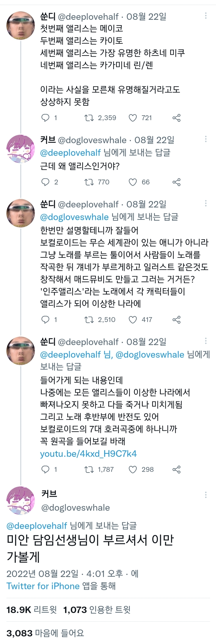Screen dimensions: 216x644
Task: Open 쑨디's profile picture on first tweet
Action: [x=20, y=26]
